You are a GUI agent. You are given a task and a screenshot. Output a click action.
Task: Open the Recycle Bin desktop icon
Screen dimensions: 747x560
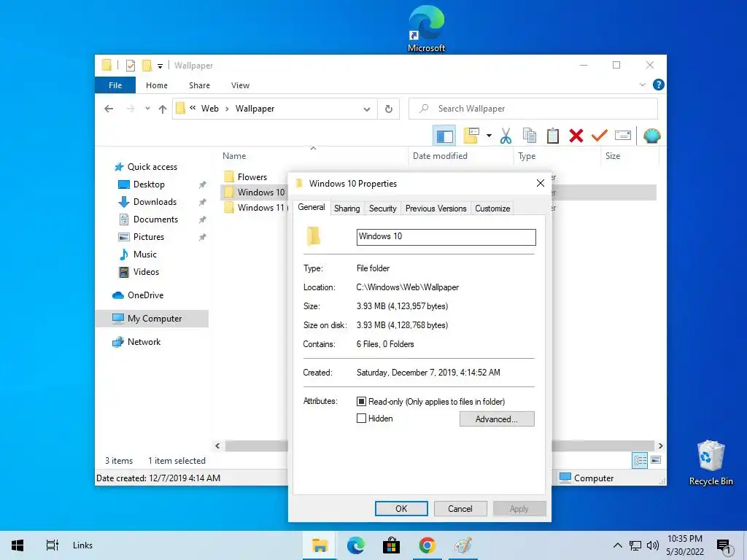(x=711, y=462)
